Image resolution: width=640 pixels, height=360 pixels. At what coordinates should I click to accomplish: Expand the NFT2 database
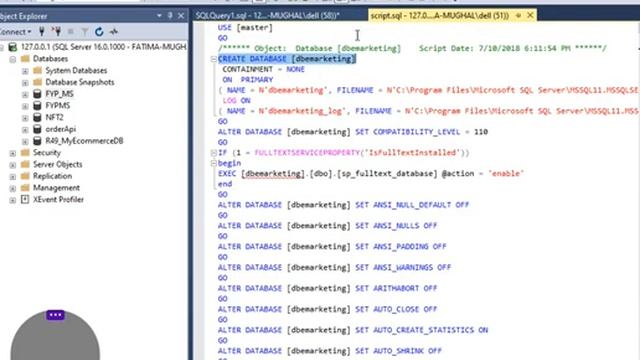tap(25, 118)
